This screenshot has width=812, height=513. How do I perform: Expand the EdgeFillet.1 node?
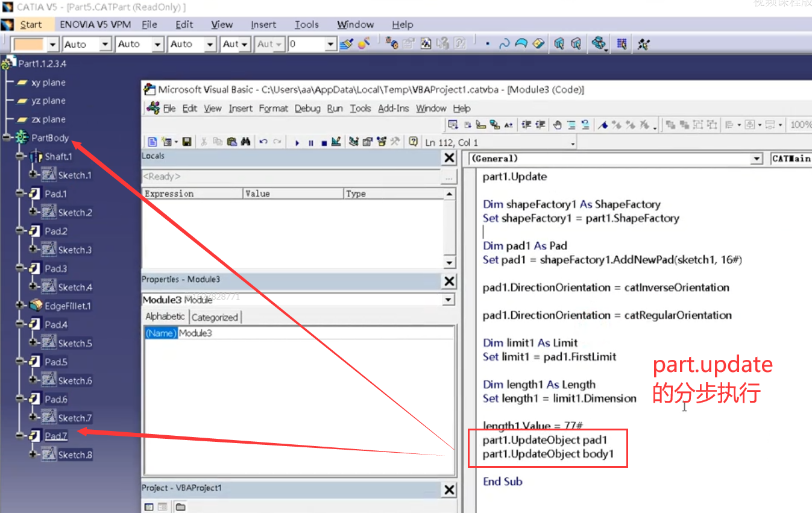20,306
